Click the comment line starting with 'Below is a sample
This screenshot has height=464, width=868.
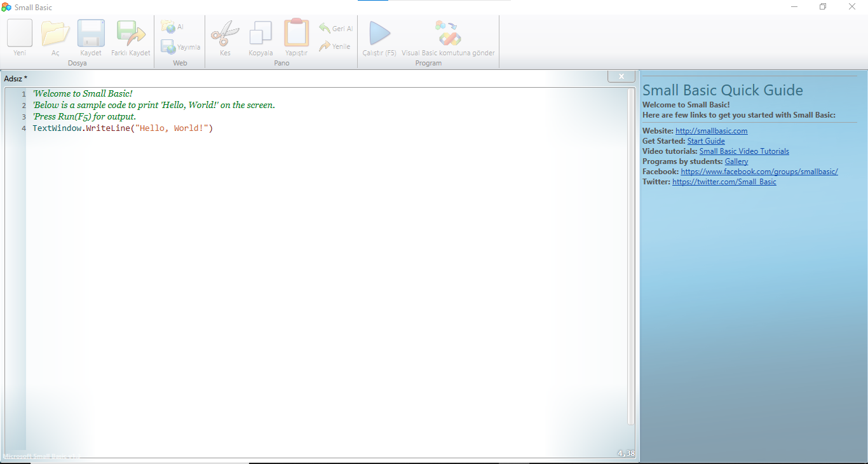tap(154, 105)
